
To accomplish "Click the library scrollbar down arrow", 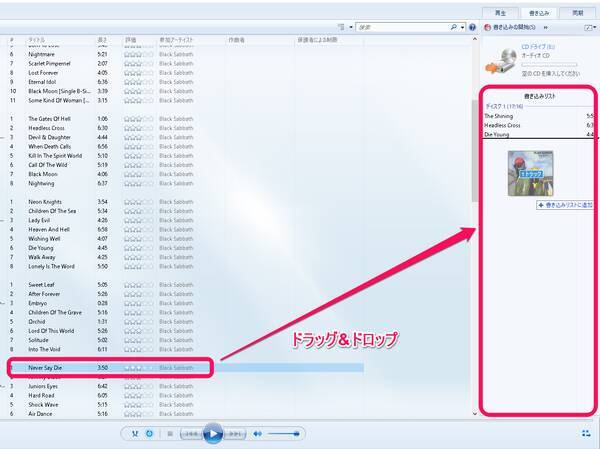I will tap(475, 413).
